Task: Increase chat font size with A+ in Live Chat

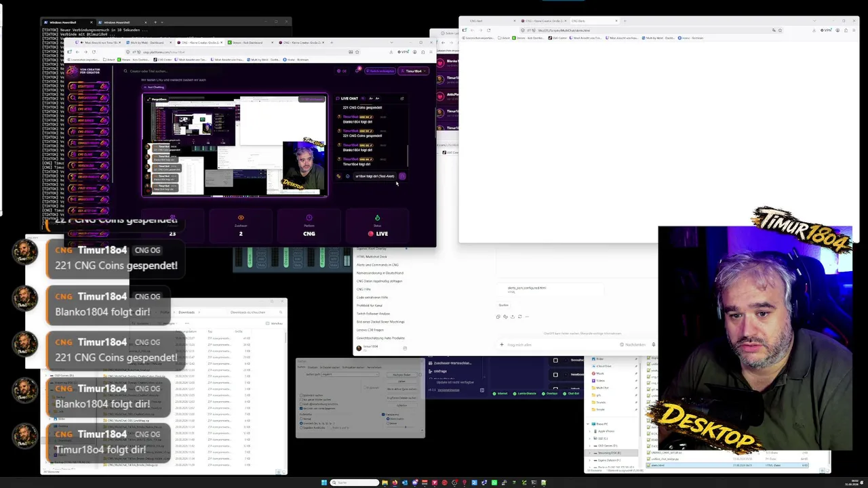Action: 378,98
